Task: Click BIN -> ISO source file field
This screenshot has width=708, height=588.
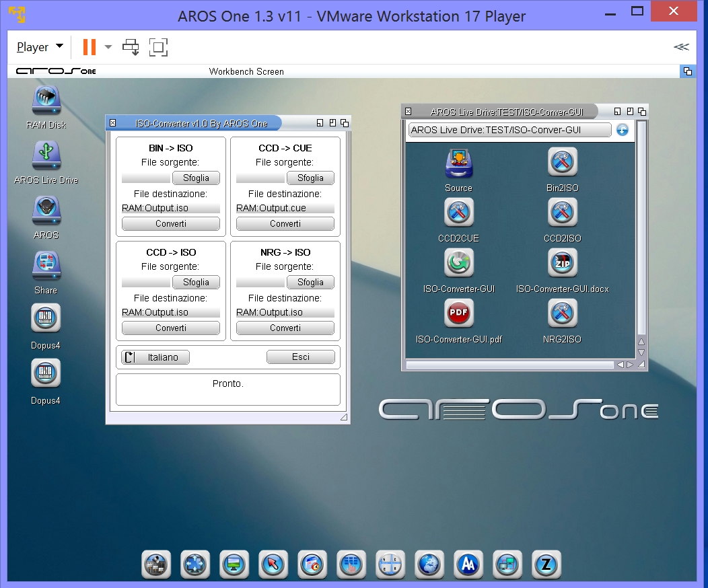Action: [146, 178]
